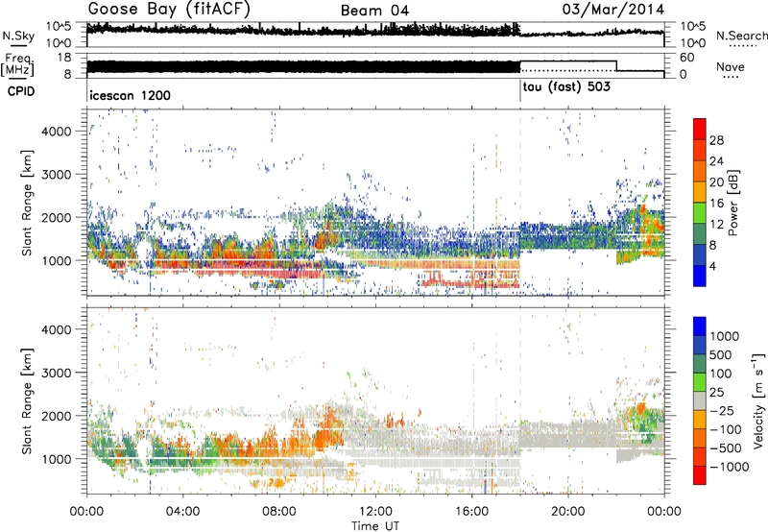
Task: Click the "3000" tick of the velocity panel
Action: pyautogui.click(x=57, y=373)
